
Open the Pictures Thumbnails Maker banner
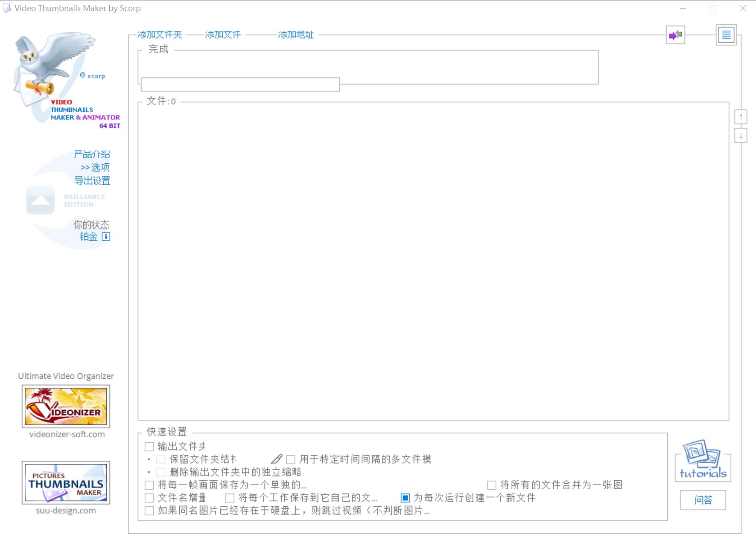click(66, 482)
